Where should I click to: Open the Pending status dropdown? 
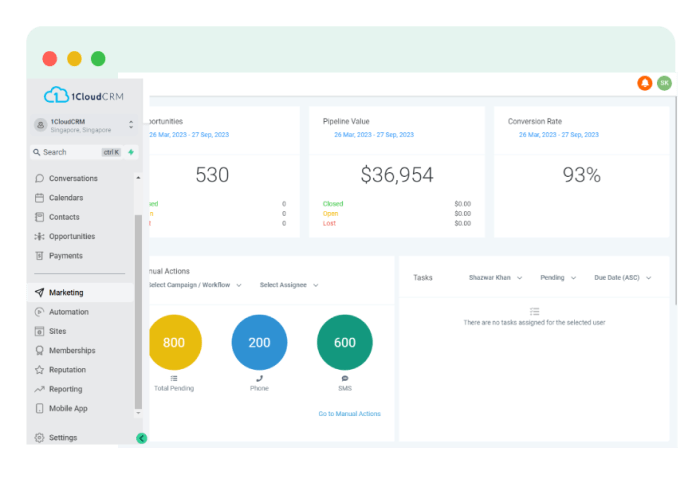[558, 278]
